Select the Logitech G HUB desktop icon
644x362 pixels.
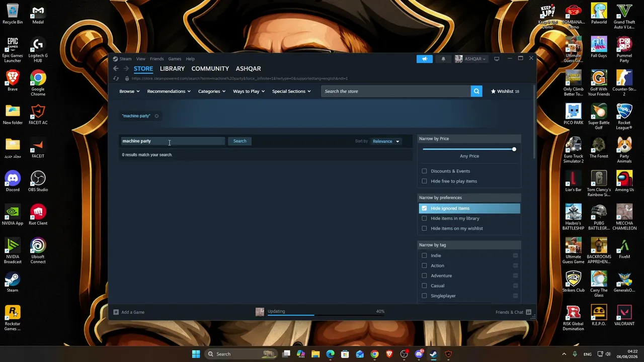click(x=38, y=50)
